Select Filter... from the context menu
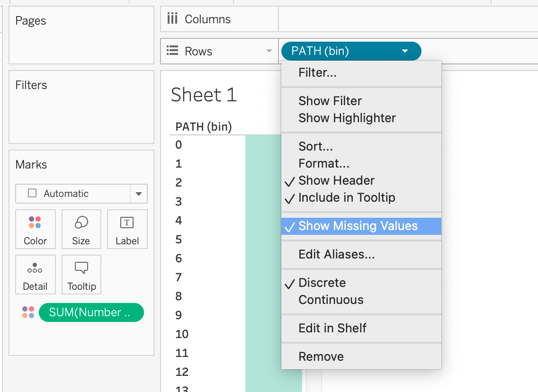 pos(317,73)
